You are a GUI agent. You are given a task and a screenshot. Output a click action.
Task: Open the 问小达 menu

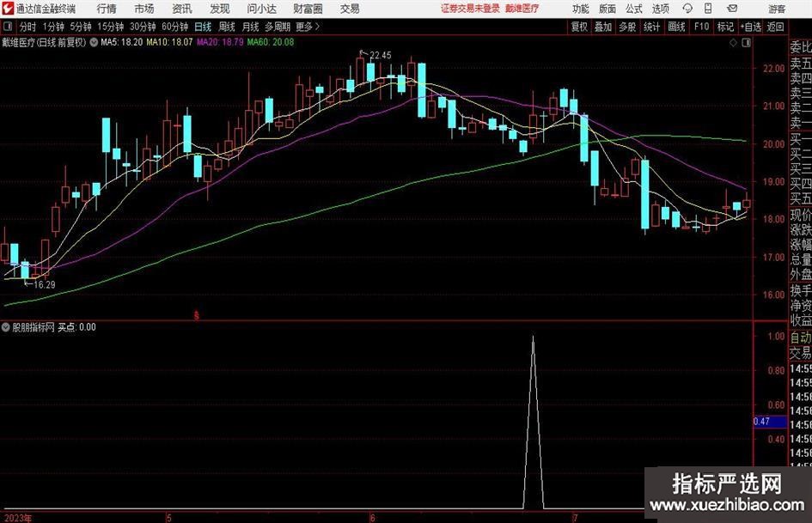click(x=261, y=9)
